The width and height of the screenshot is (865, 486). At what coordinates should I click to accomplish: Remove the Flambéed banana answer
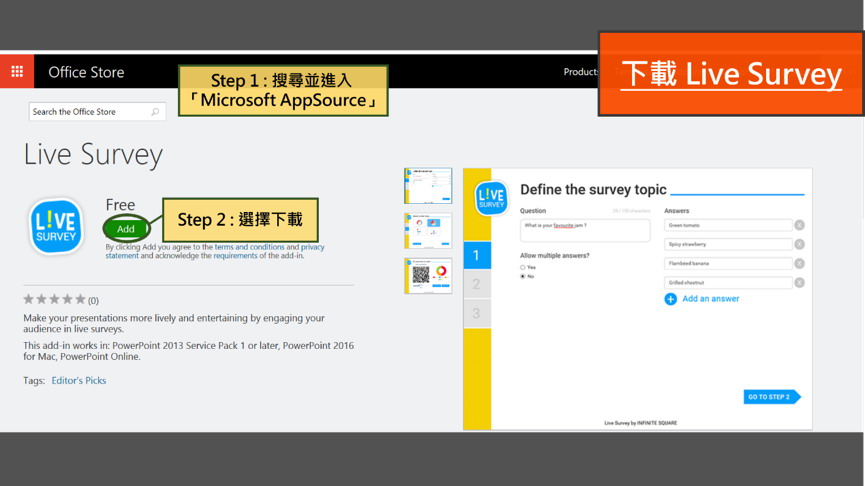(x=799, y=264)
